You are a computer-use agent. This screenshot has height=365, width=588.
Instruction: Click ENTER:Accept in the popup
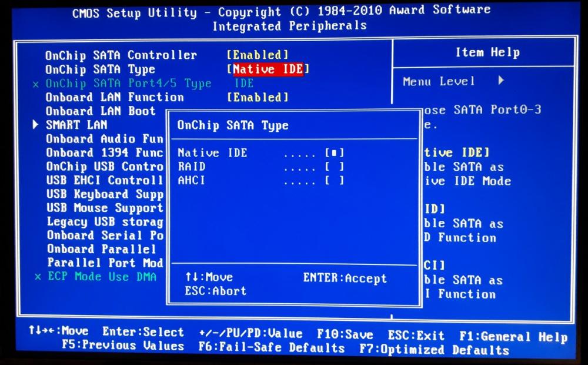coord(345,278)
